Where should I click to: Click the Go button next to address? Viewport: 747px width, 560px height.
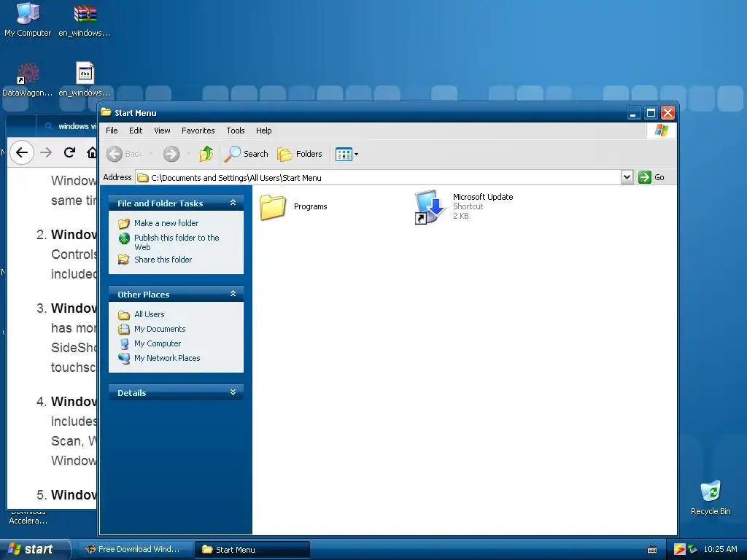pos(651,177)
